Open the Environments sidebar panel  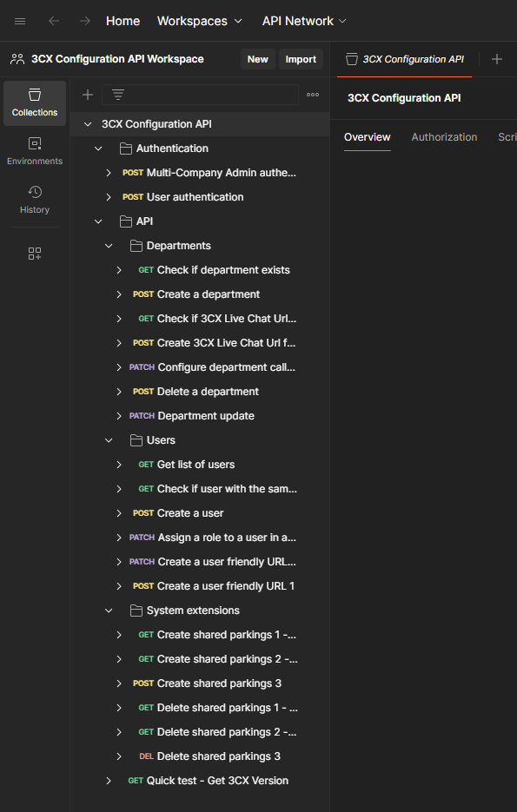(35, 151)
